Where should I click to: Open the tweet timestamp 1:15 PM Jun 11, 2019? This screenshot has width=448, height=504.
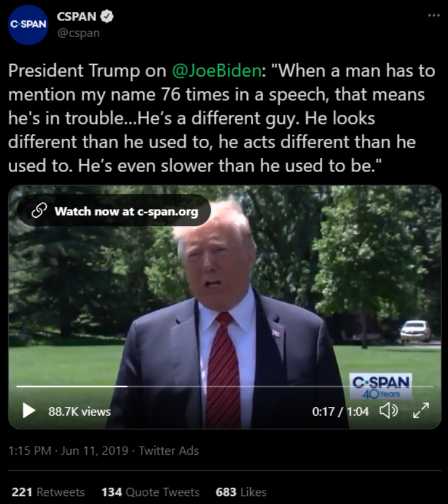click(68, 451)
